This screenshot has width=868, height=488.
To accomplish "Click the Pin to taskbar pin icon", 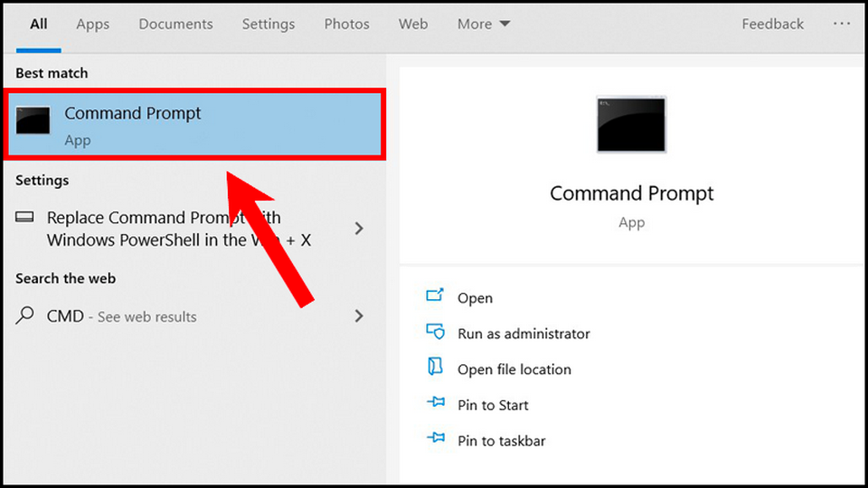I will tap(435, 440).
